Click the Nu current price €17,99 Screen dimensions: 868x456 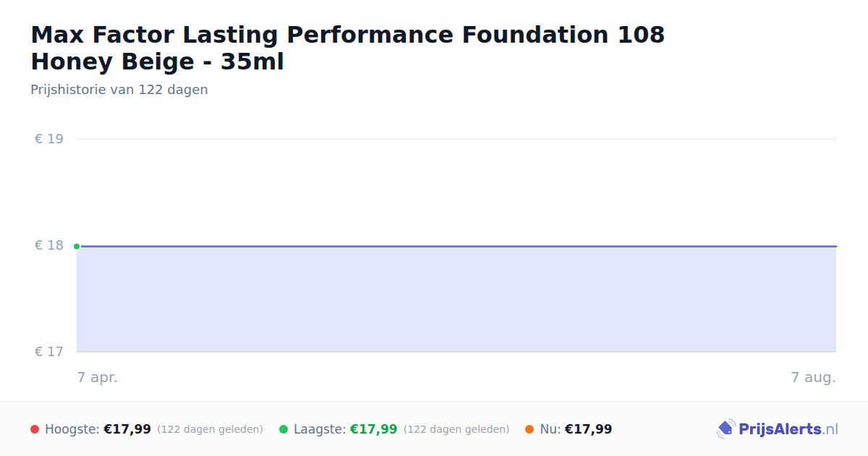pyautogui.click(x=588, y=429)
